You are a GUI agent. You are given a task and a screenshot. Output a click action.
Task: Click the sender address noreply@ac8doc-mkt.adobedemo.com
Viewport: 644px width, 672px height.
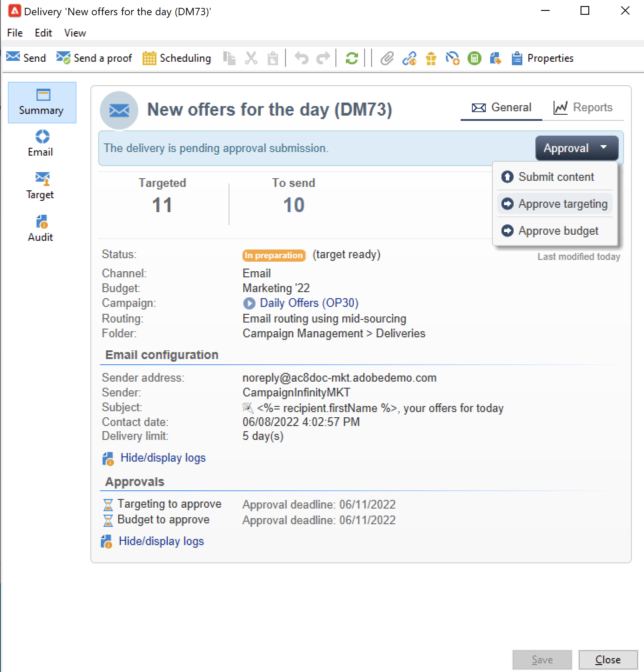coord(339,378)
